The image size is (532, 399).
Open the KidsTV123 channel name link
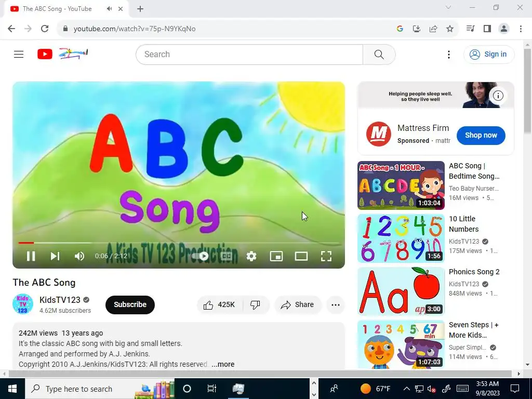[x=60, y=300]
